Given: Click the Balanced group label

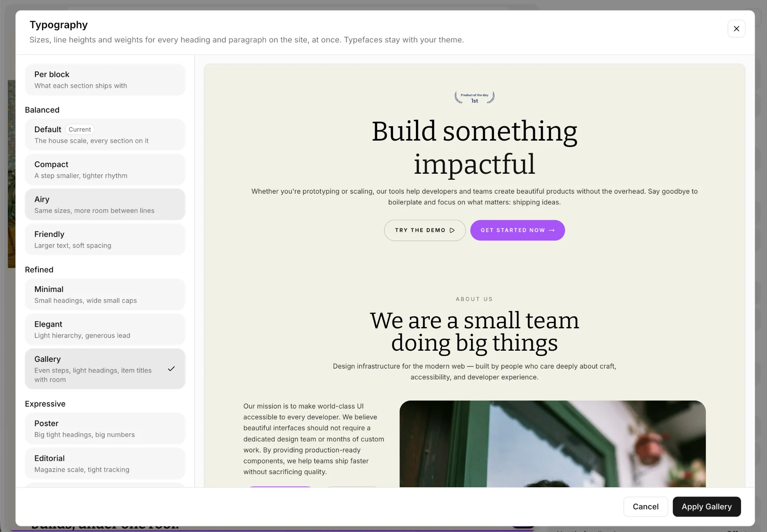Looking at the screenshot, I should (42, 110).
